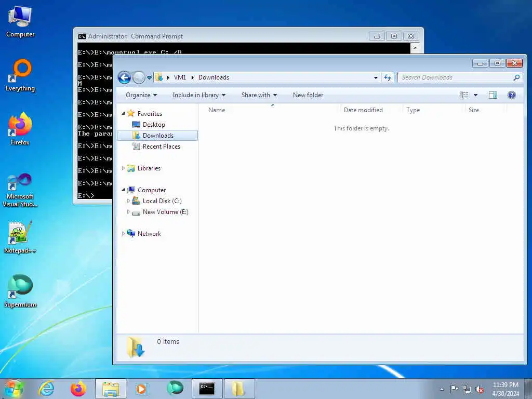The height and width of the screenshot is (399, 532).
Task: Open Firefox desktop shortcut
Action: point(20,129)
